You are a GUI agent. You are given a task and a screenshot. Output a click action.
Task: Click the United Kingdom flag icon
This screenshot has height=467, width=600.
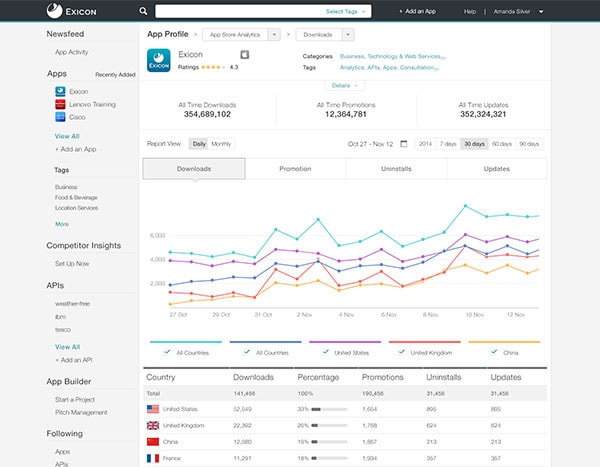click(x=154, y=426)
